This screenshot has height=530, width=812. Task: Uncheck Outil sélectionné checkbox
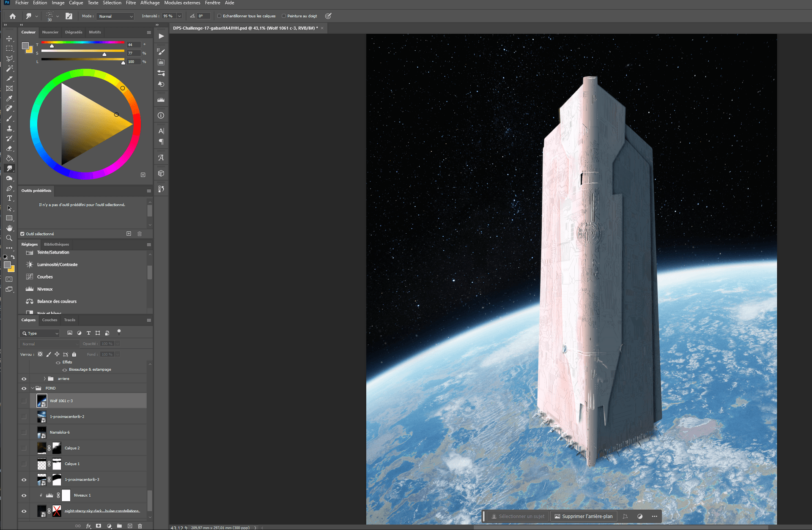point(22,234)
